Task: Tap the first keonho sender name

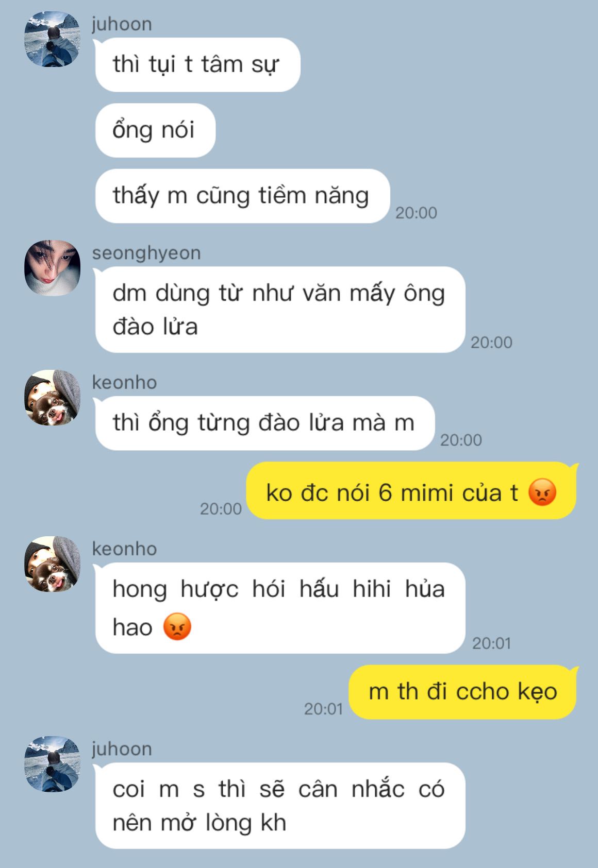Action: tap(124, 382)
